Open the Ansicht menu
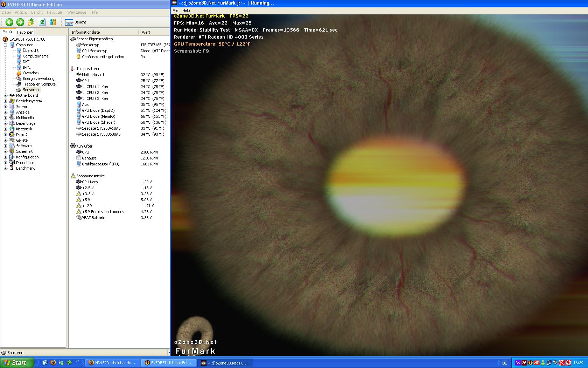This screenshot has width=588, height=368. click(21, 12)
